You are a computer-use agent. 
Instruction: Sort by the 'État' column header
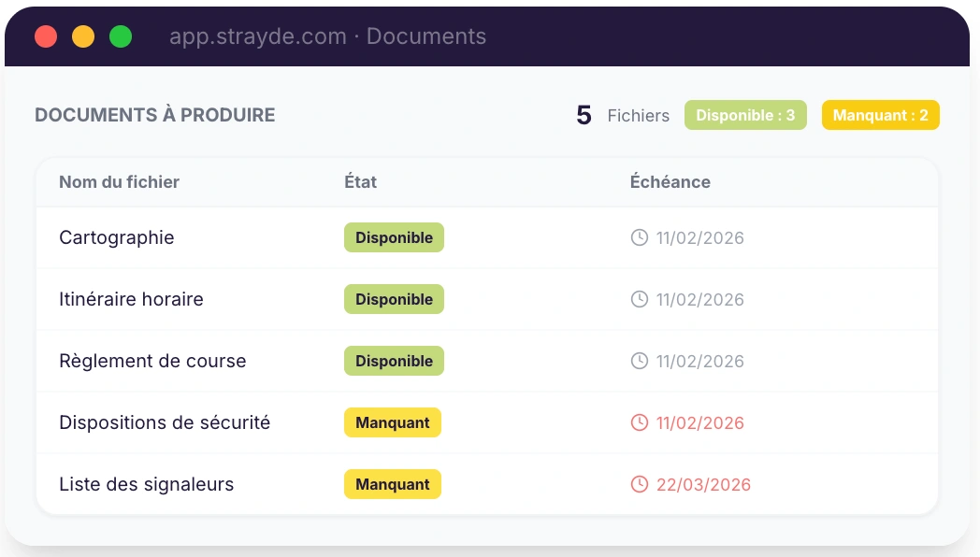click(x=360, y=182)
